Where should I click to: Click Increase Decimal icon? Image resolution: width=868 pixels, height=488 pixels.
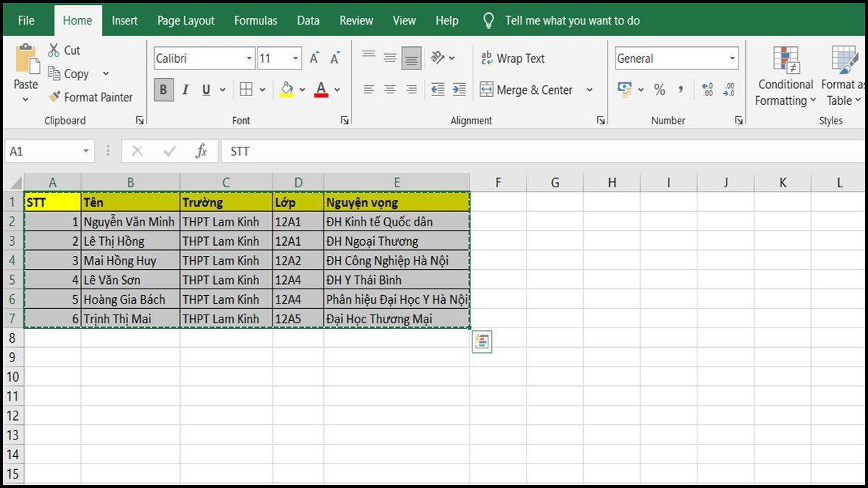tap(707, 90)
